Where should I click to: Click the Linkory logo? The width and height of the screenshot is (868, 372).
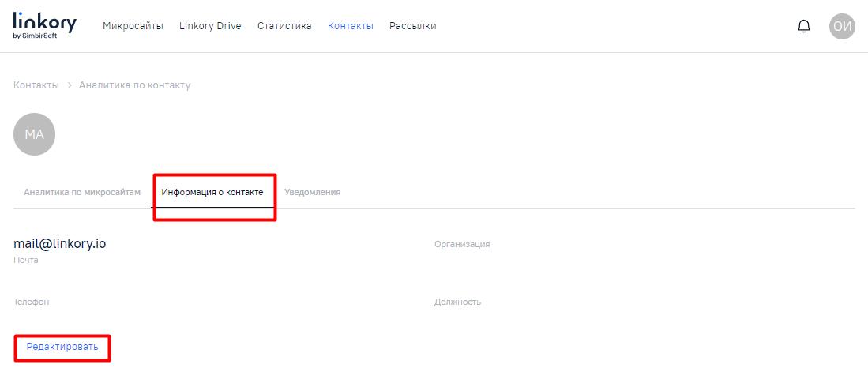click(x=45, y=25)
